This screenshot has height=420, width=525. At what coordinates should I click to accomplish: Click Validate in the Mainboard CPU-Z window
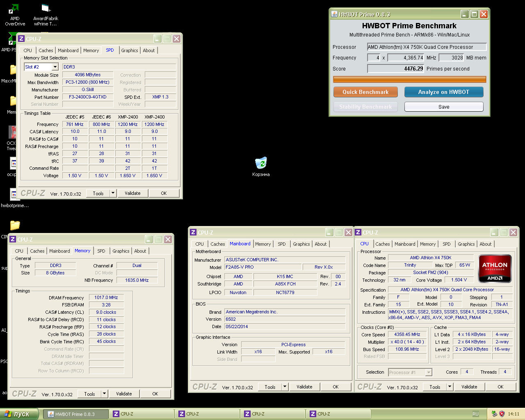[x=304, y=387]
